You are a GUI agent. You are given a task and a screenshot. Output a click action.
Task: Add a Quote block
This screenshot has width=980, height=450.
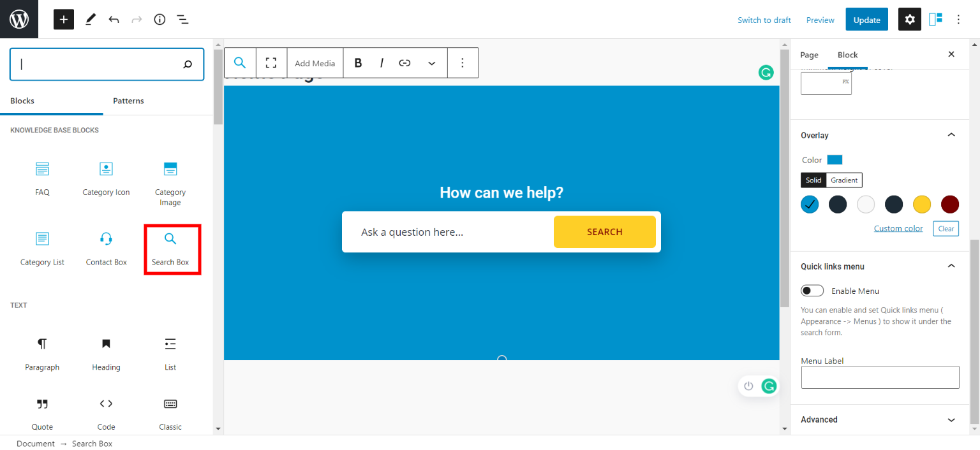pos(42,413)
